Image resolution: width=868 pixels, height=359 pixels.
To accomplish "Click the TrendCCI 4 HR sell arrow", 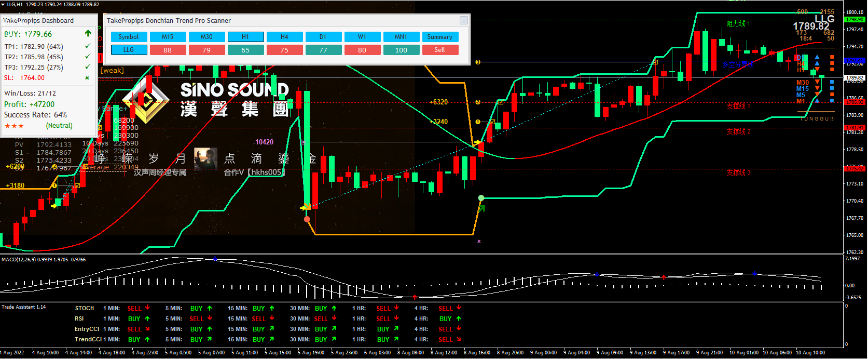I will click(x=459, y=339).
